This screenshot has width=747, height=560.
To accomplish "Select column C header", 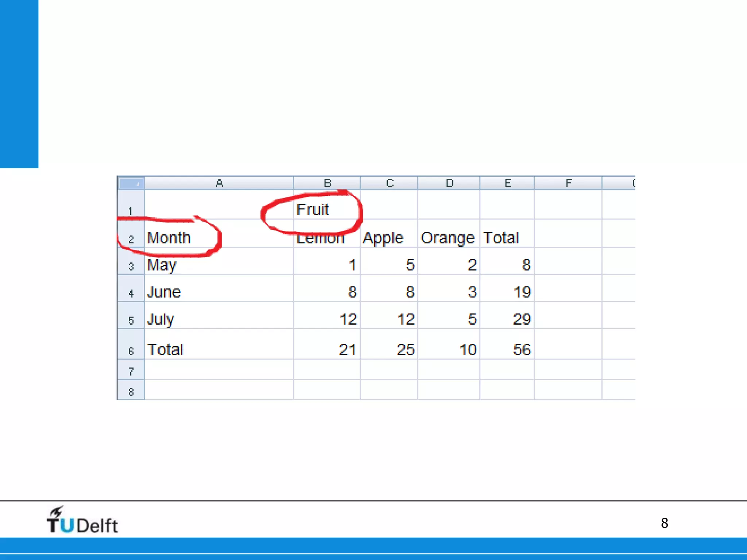I will click(x=389, y=183).
